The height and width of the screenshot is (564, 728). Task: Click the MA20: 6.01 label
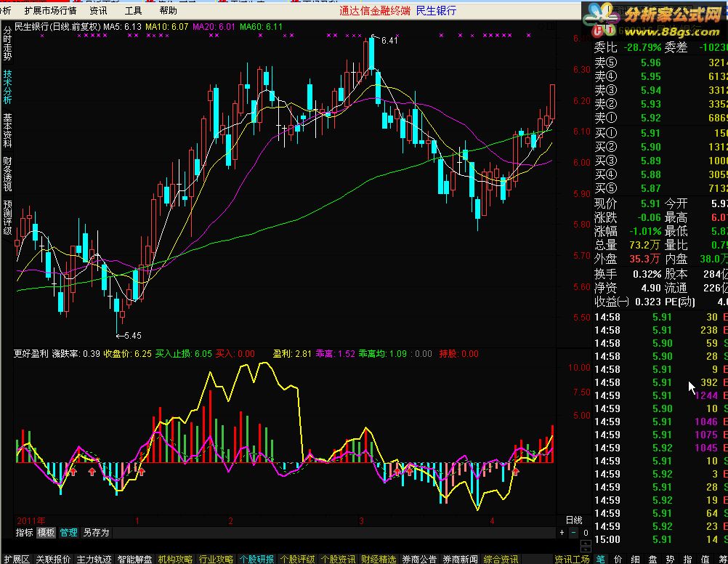coord(214,27)
